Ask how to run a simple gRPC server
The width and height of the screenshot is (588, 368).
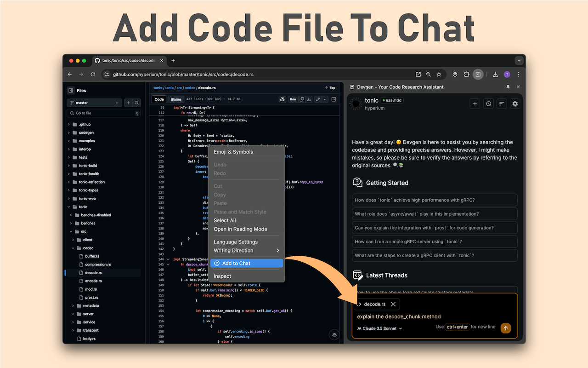(x=435, y=241)
